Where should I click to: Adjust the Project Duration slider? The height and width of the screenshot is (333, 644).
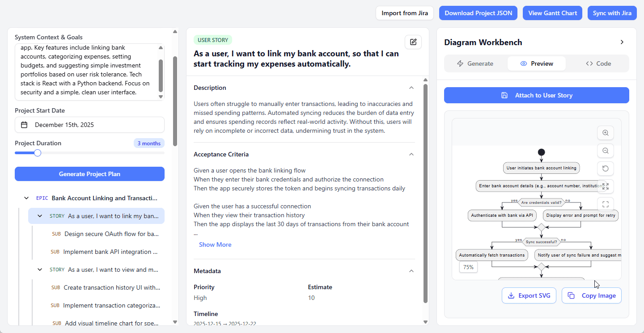(37, 152)
